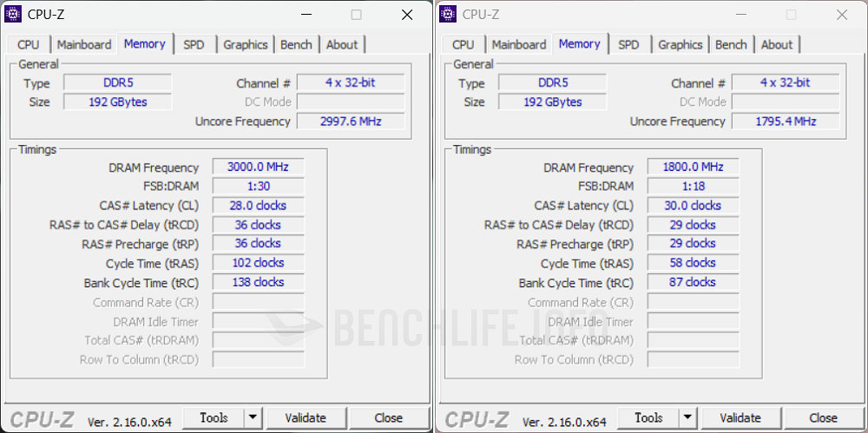
Task: Switch to SPD tab in left window
Action: pos(194,45)
